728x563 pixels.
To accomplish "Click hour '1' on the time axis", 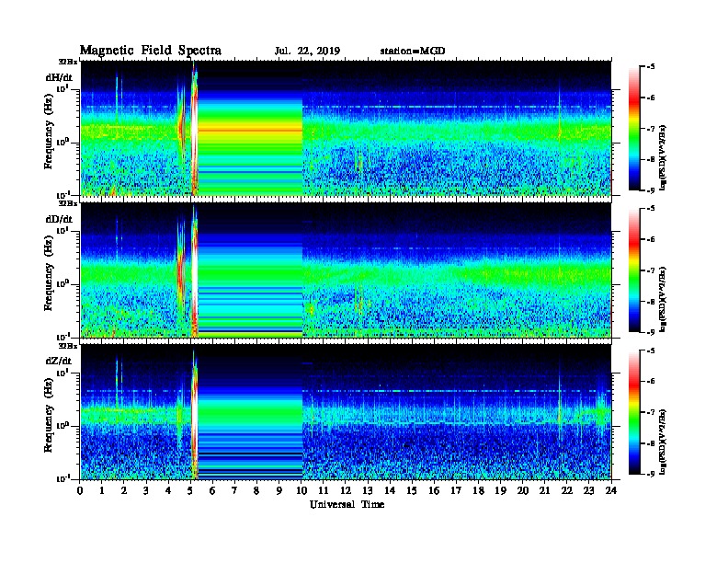I will [102, 490].
